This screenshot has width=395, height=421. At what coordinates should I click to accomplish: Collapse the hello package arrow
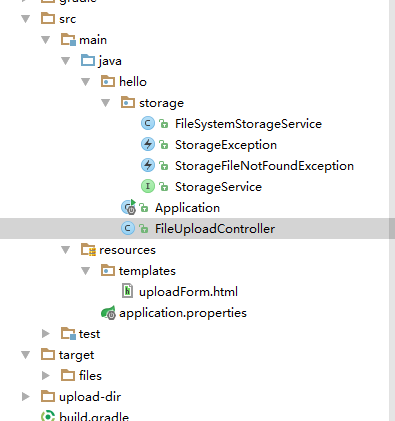(86, 82)
